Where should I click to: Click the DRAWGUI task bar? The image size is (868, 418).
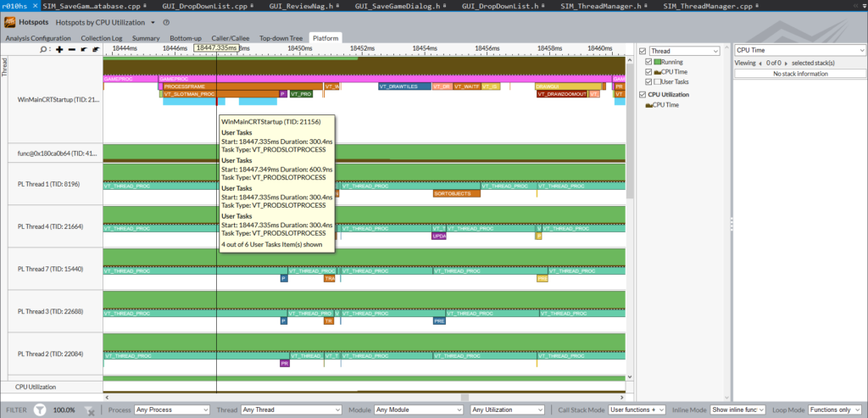(x=568, y=86)
